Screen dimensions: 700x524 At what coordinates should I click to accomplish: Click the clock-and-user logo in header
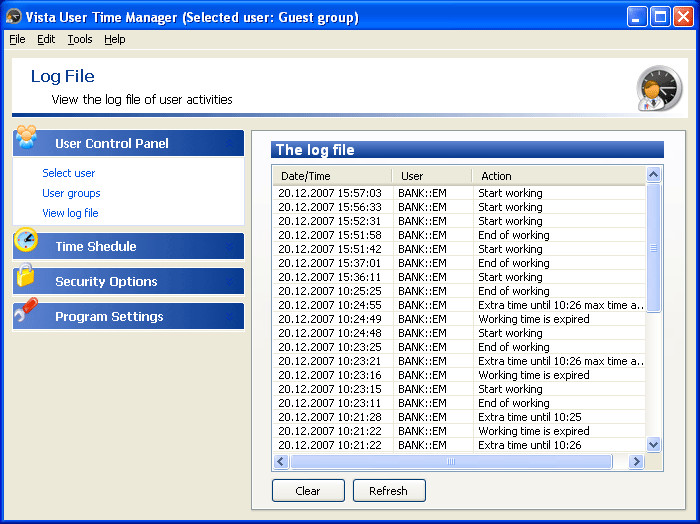tap(658, 88)
